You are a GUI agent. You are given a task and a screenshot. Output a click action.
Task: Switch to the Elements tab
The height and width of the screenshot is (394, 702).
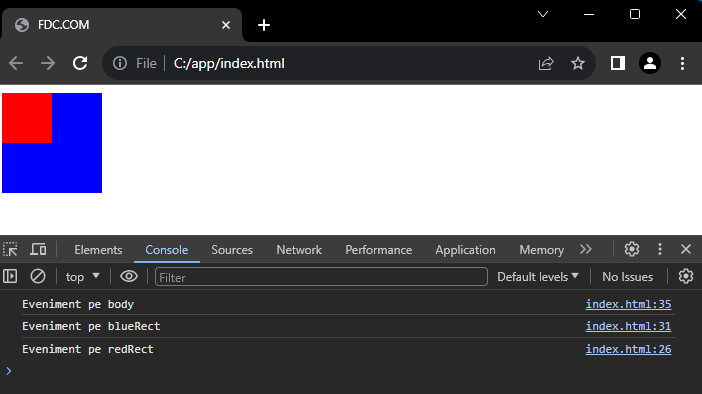pyautogui.click(x=98, y=250)
